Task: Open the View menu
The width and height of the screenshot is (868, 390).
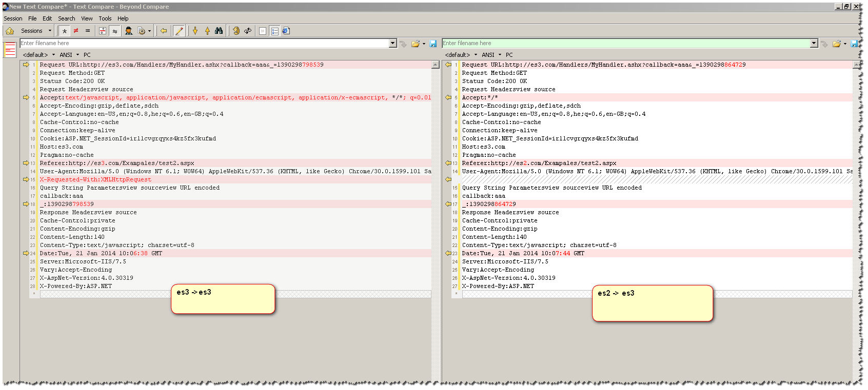Action: point(87,18)
